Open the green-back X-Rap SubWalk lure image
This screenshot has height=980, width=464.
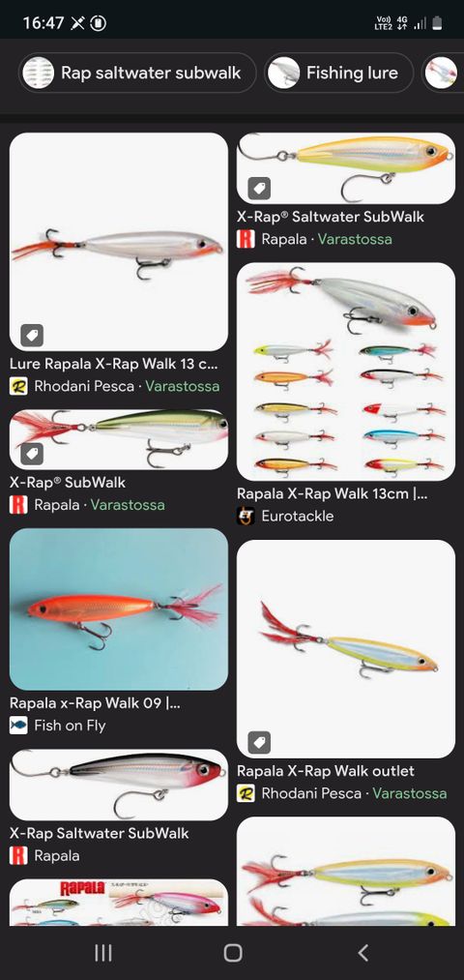click(x=119, y=439)
